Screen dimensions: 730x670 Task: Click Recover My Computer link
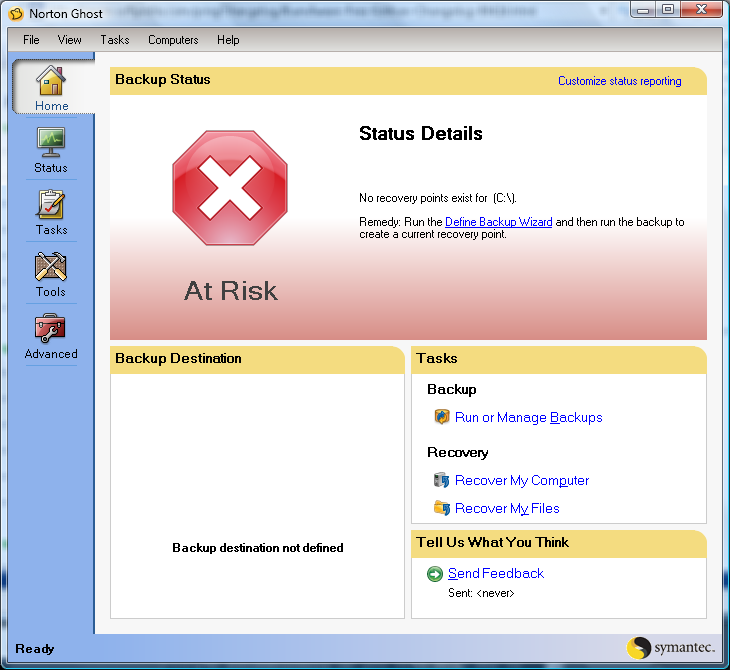[x=522, y=481]
